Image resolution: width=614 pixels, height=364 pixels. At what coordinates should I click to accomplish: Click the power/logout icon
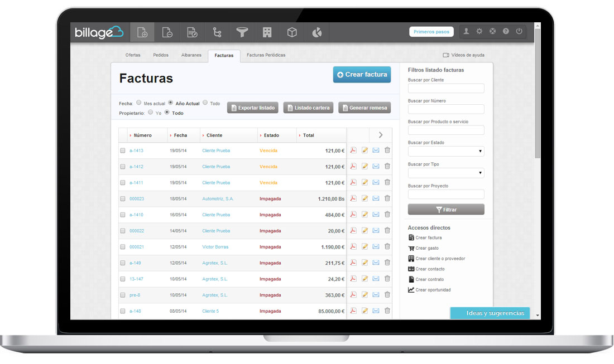519,32
